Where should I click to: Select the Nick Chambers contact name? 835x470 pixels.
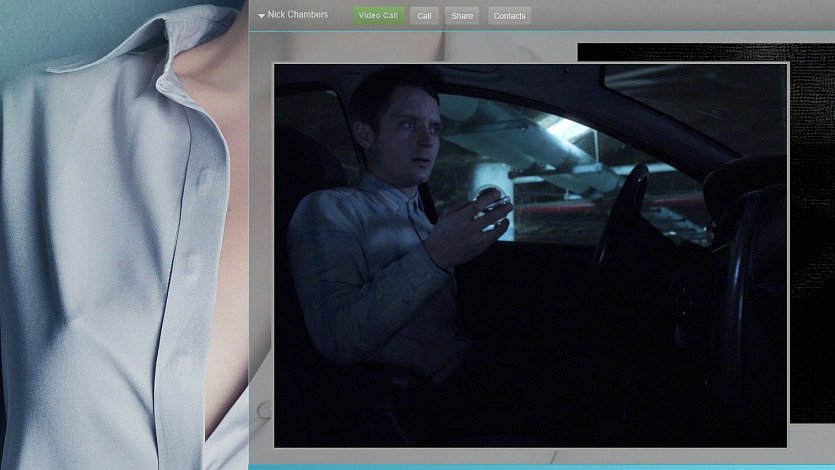pyautogui.click(x=297, y=15)
